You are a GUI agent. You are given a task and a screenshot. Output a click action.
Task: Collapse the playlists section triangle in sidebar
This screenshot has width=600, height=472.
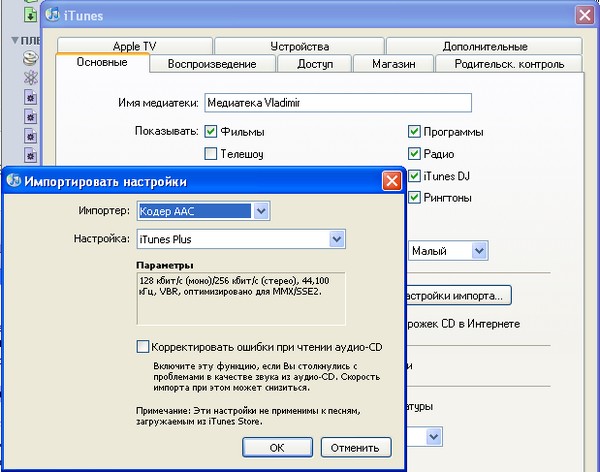(14, 41)
